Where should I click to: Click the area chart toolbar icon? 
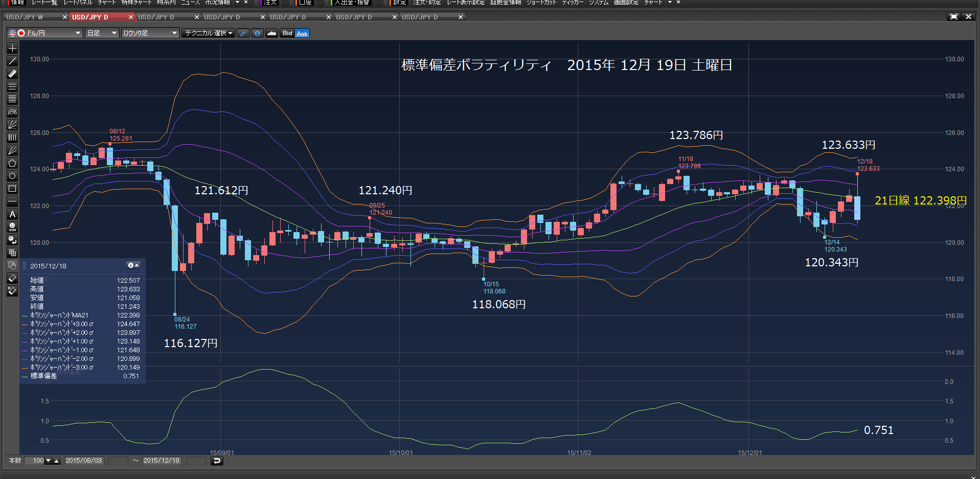(x=271, y=33)
